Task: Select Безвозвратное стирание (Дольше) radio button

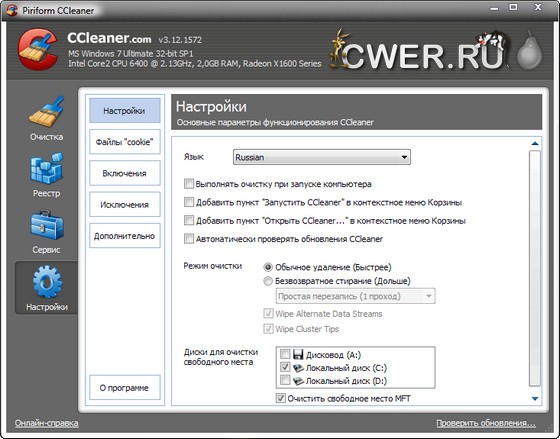Action: coord(268,281)
